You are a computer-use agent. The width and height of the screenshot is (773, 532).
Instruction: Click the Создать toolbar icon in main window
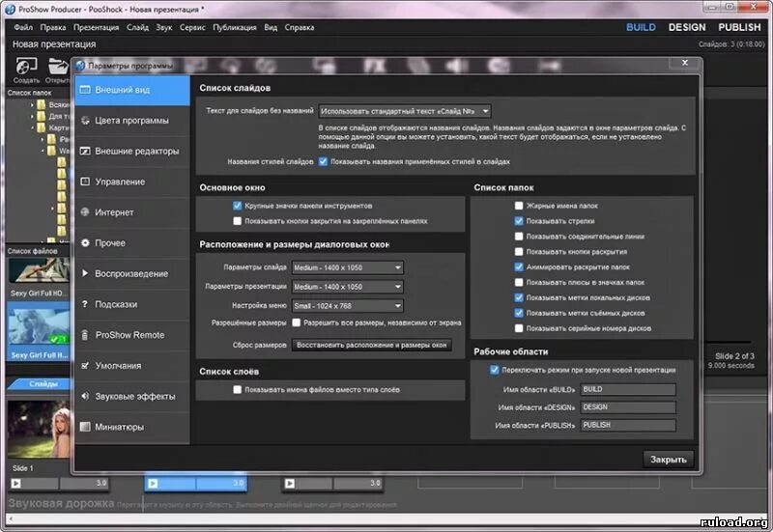pos(26,66)
